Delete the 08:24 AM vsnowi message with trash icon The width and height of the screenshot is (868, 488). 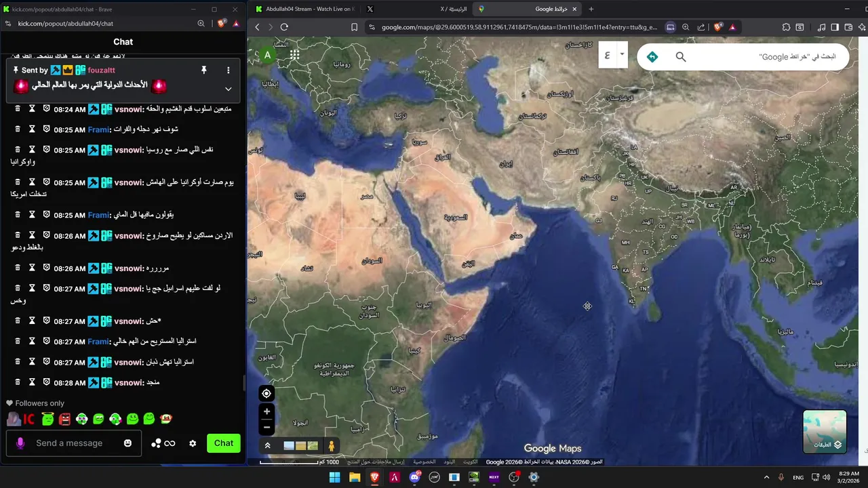(18, 108)
